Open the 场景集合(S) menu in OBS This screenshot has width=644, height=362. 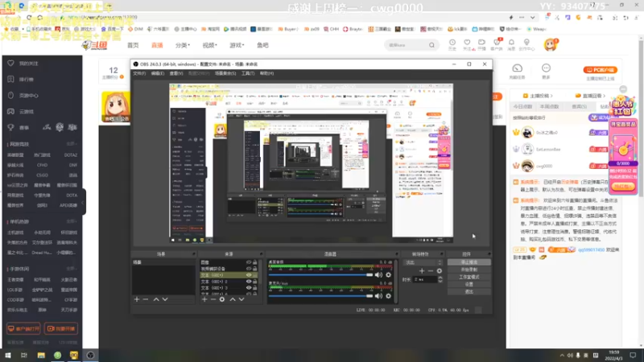pyautogui.click(x=225, y=73)
